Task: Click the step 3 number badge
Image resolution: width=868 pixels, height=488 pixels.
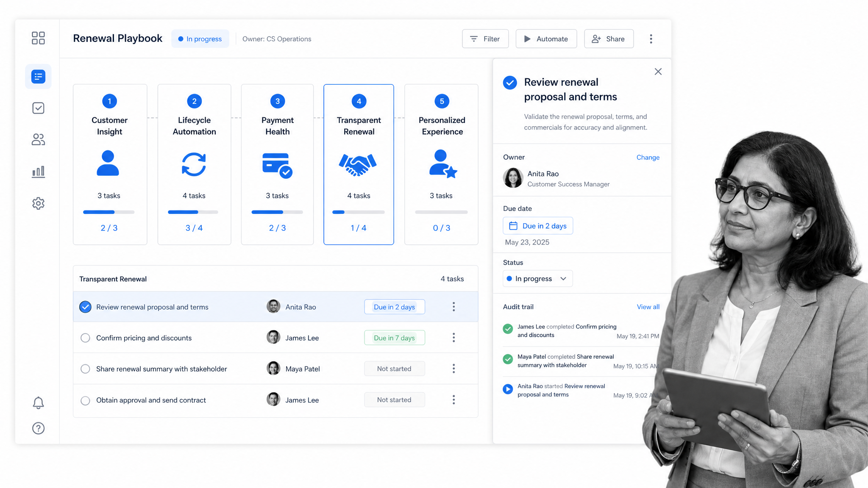Action: click(278, 101)
